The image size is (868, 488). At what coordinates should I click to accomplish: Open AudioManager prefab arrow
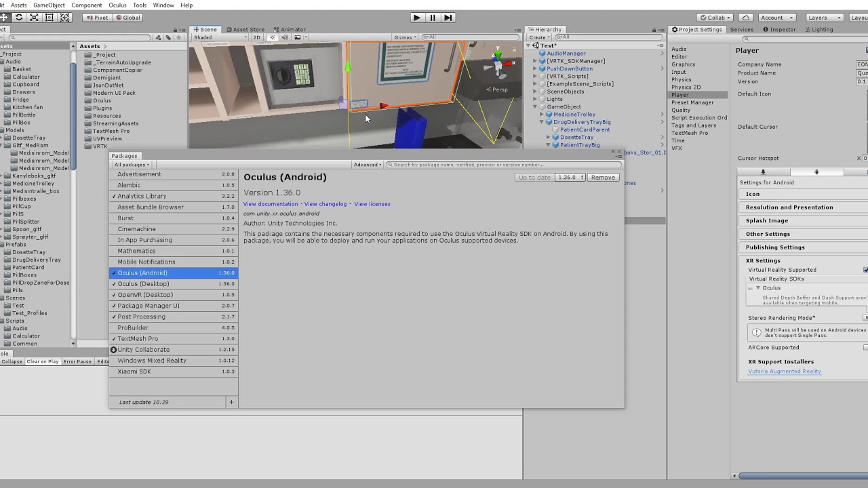[663, 54]
